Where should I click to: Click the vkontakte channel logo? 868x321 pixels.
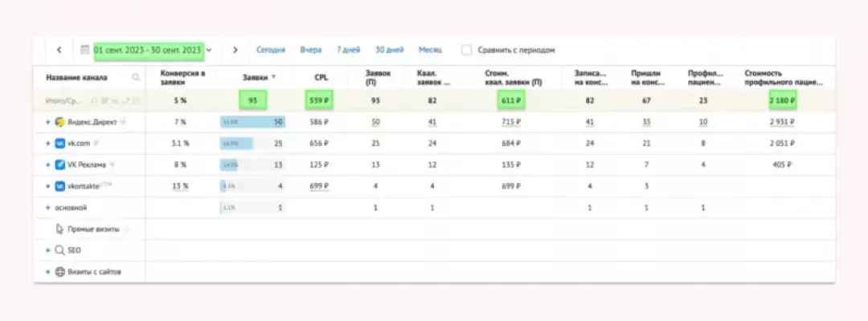[x=59, y=186]
